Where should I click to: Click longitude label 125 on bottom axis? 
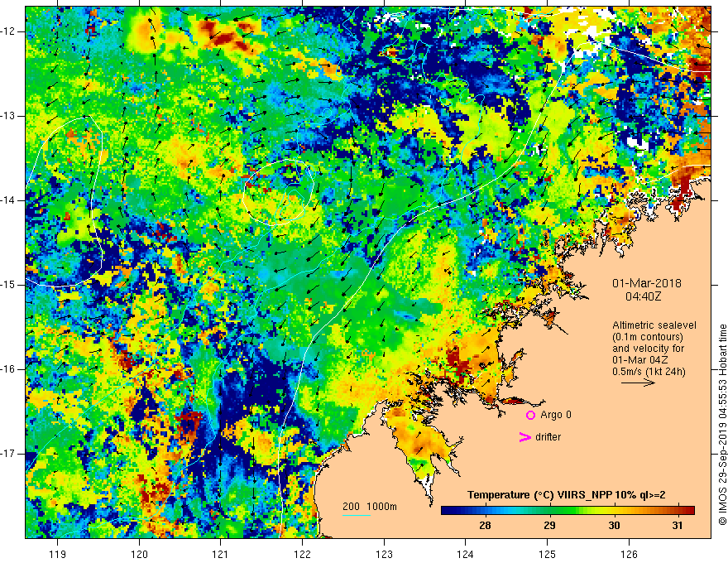[x=548, y=554]
